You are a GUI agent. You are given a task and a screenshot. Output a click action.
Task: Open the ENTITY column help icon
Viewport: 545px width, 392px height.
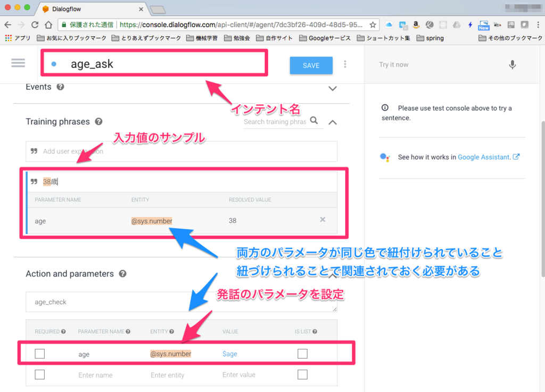pyautogui.click(x=172, y=331)
